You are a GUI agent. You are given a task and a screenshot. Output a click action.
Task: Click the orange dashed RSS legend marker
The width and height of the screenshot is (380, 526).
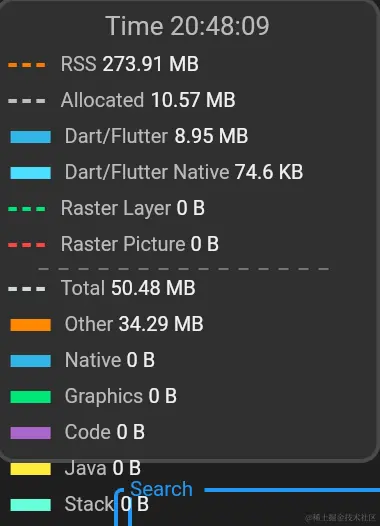27,65
